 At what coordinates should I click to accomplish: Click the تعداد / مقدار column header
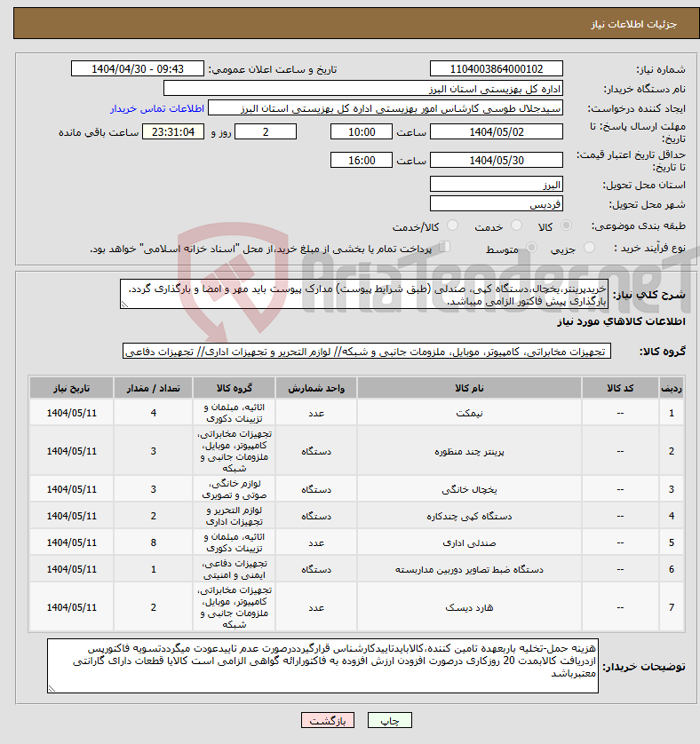click(x=153, y=388)
